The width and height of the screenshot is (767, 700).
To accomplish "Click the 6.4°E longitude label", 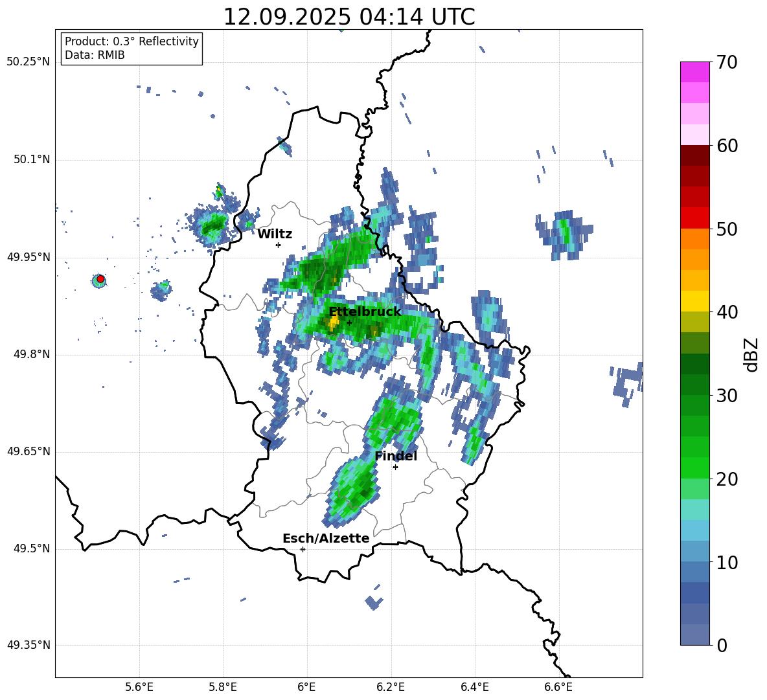I will click(x=474, y=687).
